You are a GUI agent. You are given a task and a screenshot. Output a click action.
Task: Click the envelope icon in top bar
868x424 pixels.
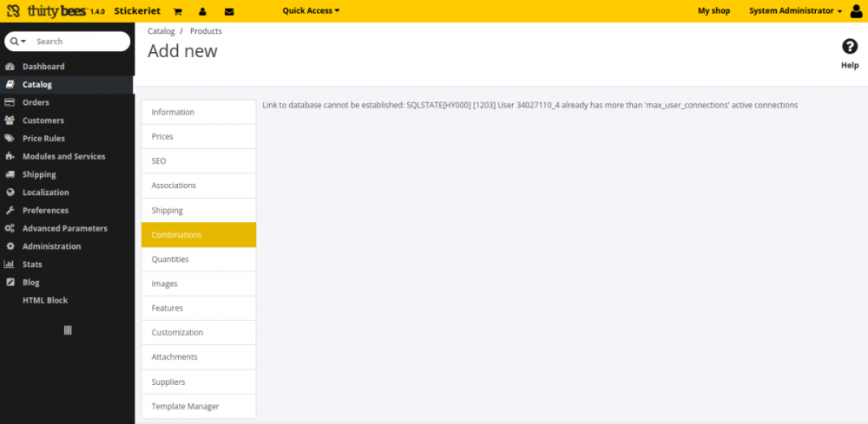pos(229,11)
